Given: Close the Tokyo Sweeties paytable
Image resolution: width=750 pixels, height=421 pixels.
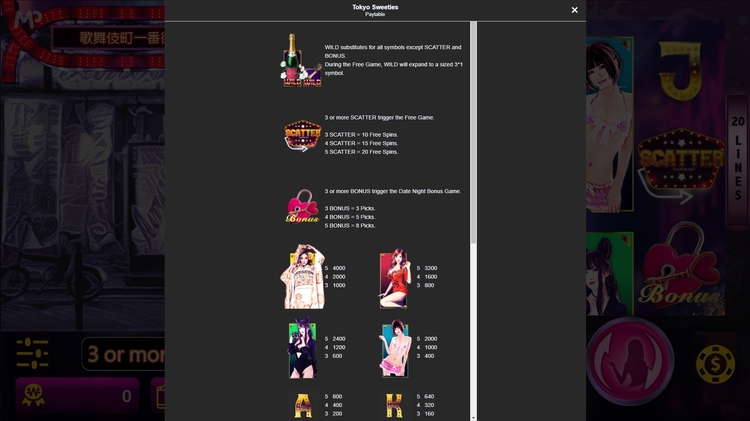Looking at the screenshot, I should tap(574, 10).
